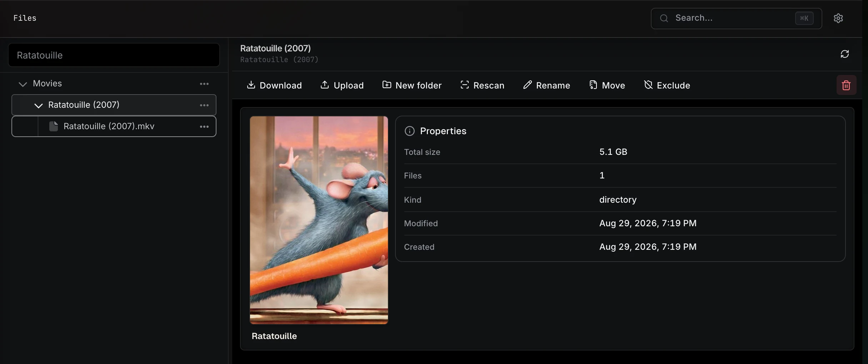868x364 pixels.
Task: Click the 5.1 GB total size value
Action: pos(613,152)
